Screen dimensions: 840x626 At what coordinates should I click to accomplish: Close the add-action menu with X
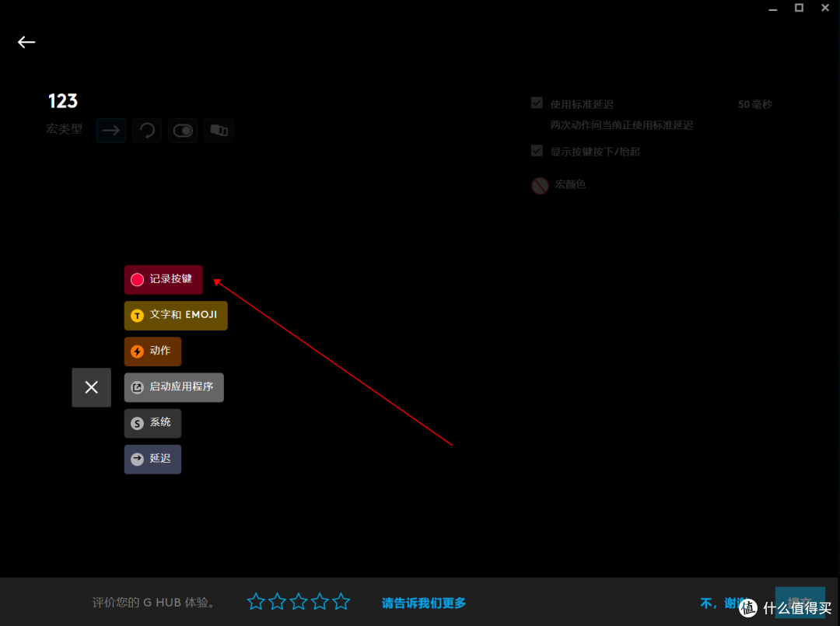92,387
